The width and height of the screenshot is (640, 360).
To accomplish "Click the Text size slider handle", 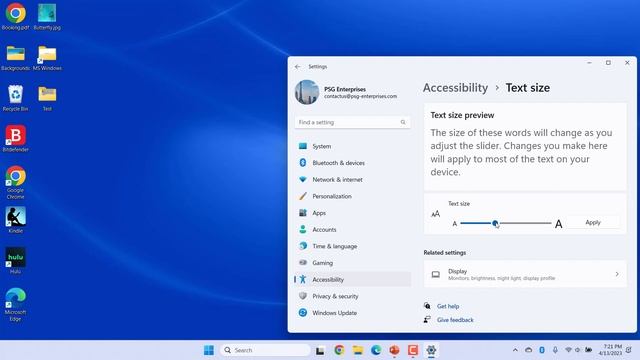I will click(x=495, y=223).
